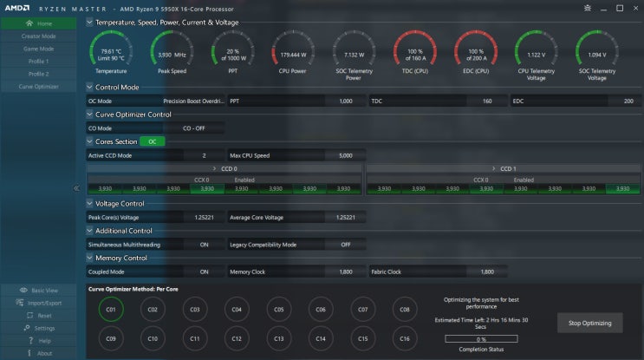
Task: Select core C09 circle
Action: click(111, 338)
